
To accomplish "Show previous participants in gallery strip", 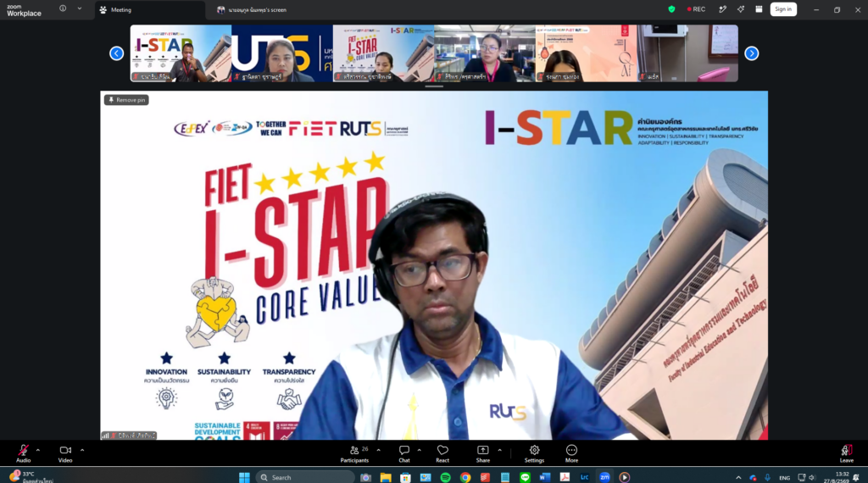I will [x=117, y=53].
